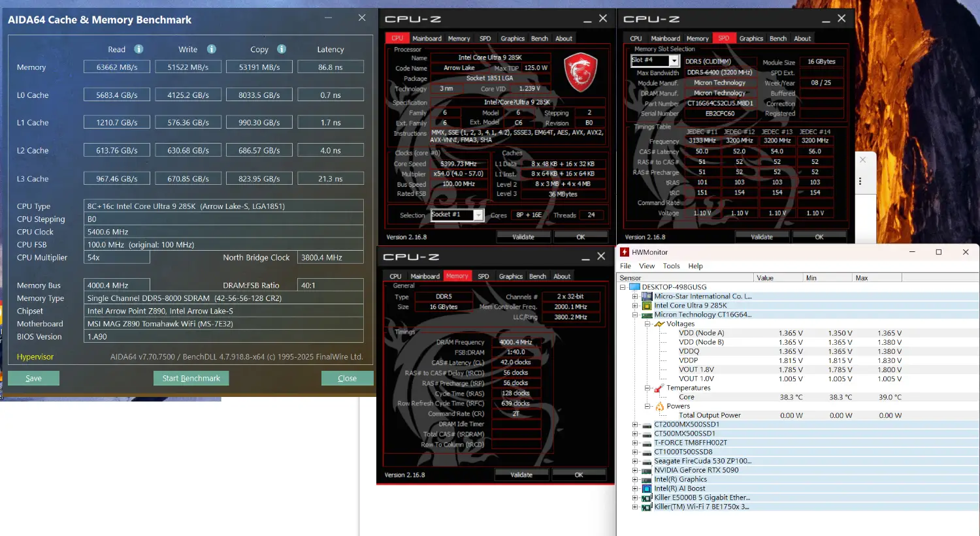Click the info icon next to Read in AIDA64
This screenshot has height=536, width=980.
(139, 49)
